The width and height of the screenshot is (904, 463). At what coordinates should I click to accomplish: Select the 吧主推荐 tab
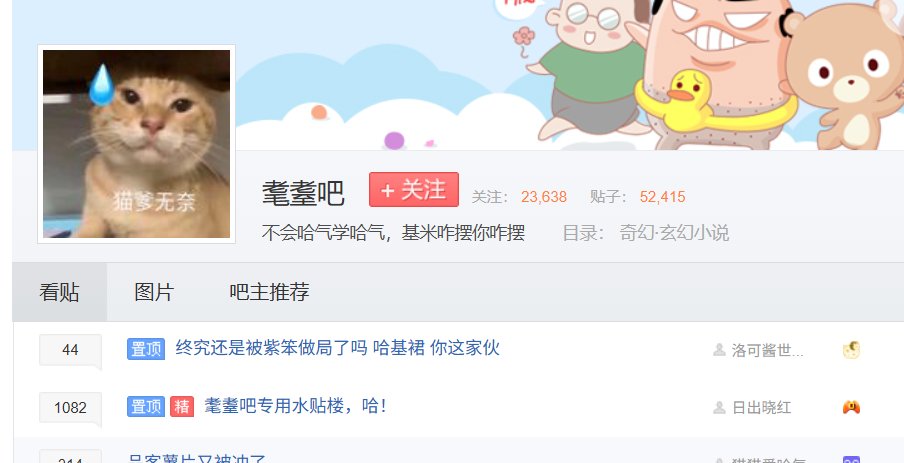269,292
